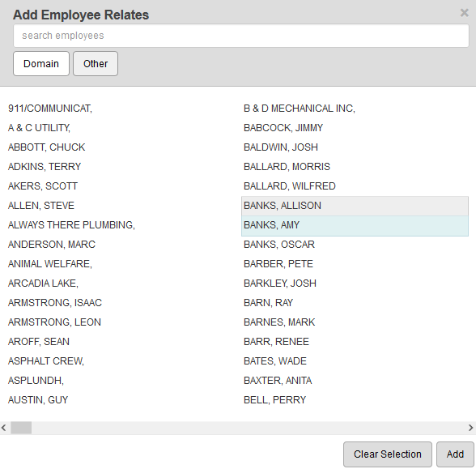This screenshot has height=469, width=476.
Task: Choose ARMSTRONG, LEON
Action: pyautogui.click(x=54, y=322)
